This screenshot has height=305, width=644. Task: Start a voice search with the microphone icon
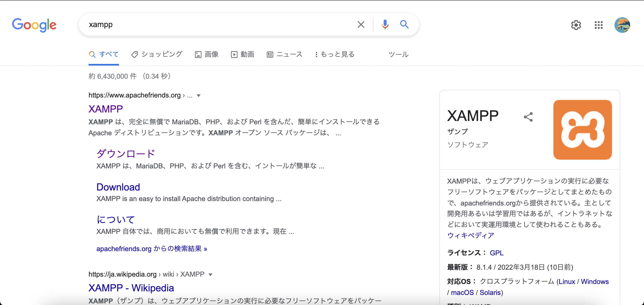385,24
